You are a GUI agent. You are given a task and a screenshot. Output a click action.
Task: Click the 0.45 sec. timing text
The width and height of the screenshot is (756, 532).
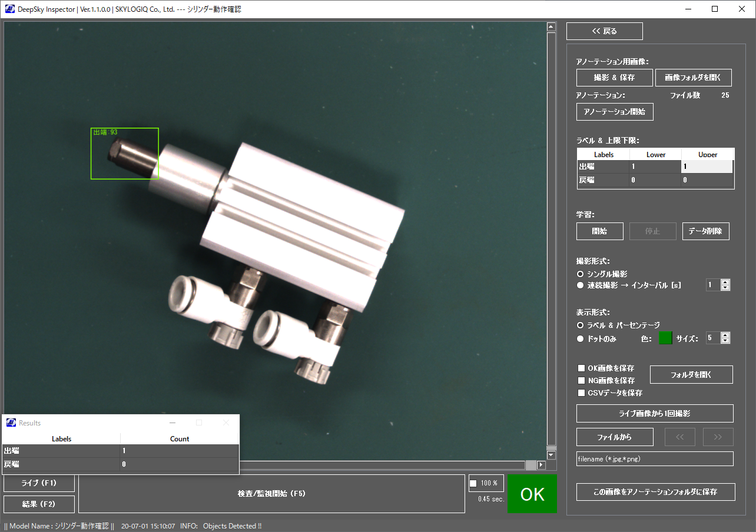(x=491, y=499)
